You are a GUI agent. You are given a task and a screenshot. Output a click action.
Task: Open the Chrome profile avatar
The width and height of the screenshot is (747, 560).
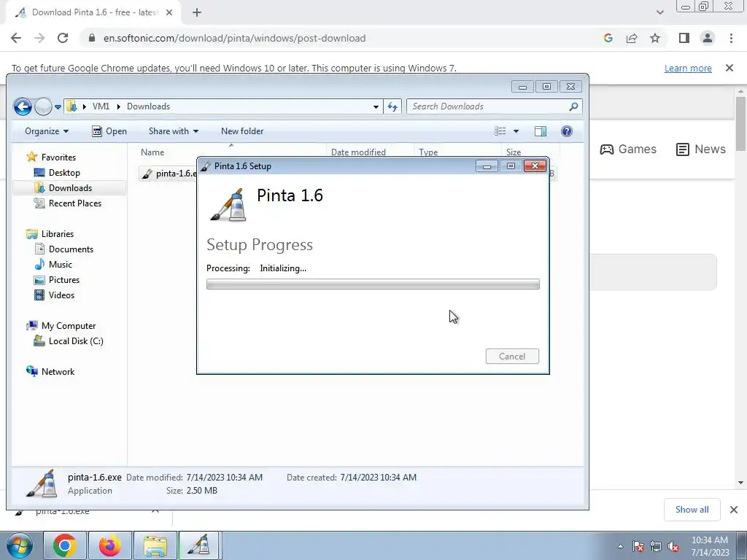[x=708, y=38]
